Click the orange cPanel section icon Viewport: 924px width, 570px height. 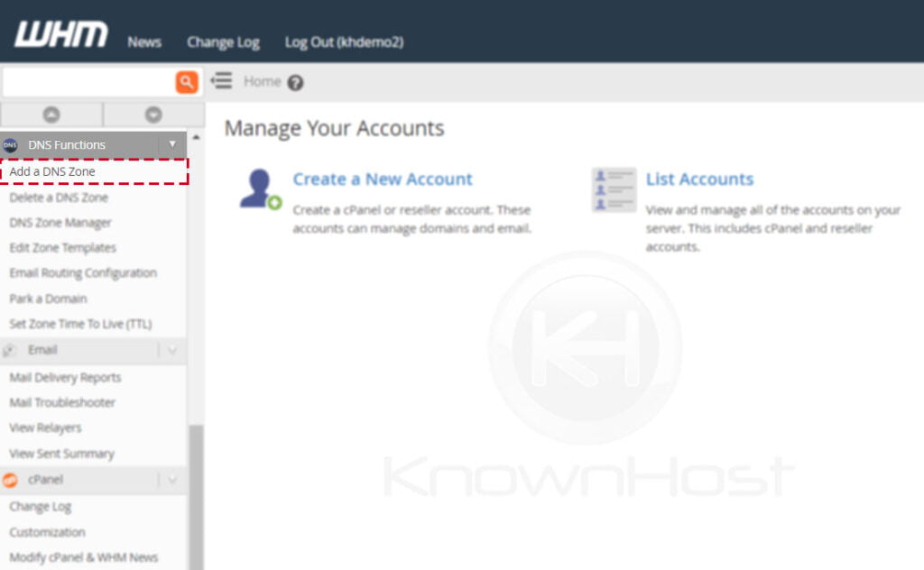[x=10, y=480]
